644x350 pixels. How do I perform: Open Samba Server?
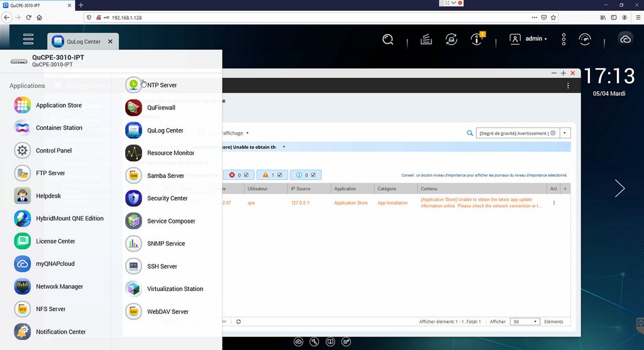(155, 176)
